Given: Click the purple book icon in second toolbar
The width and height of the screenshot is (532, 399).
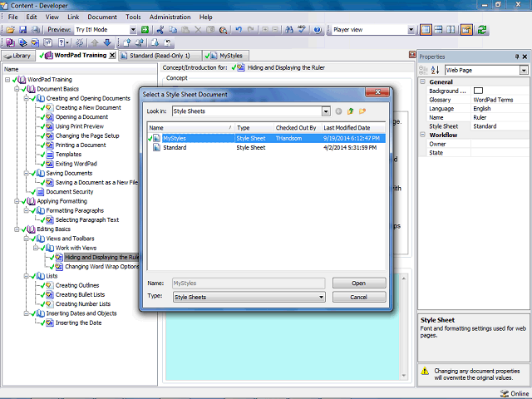Looking at the screenshot, I should coord(10,42).
